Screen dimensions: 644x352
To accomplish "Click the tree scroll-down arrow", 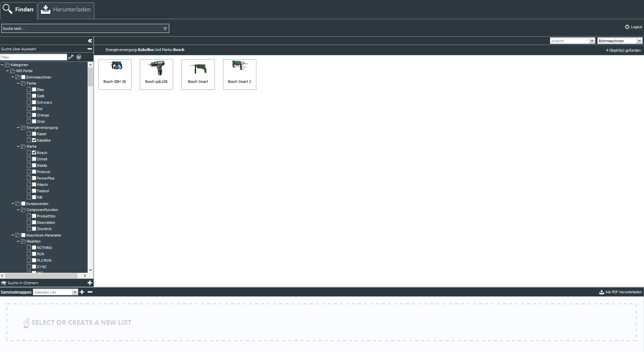I will (90, 270).
